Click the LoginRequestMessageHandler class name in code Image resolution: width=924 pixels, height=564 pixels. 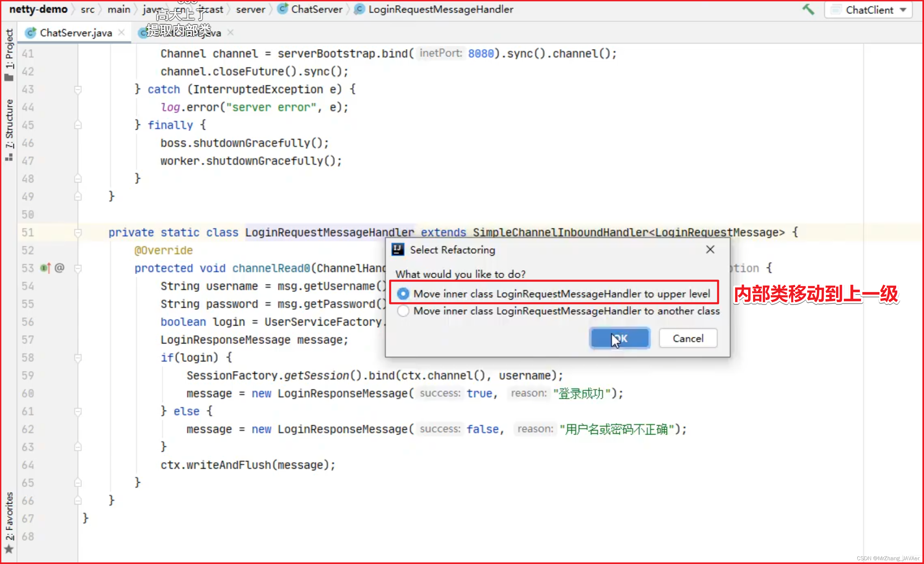(x=330, y=232)
